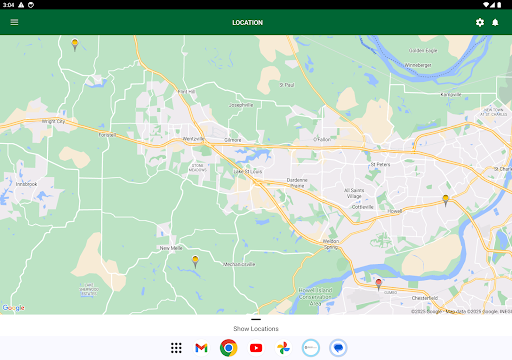This screenshot has height=360, width=512.
Task: Click the All Saints Village map label
Action: [x=354, y=193]
